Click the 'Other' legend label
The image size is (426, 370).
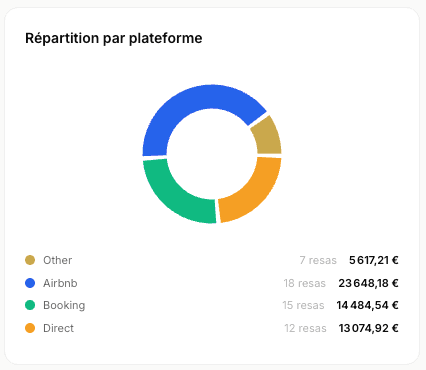click(57, 260)
